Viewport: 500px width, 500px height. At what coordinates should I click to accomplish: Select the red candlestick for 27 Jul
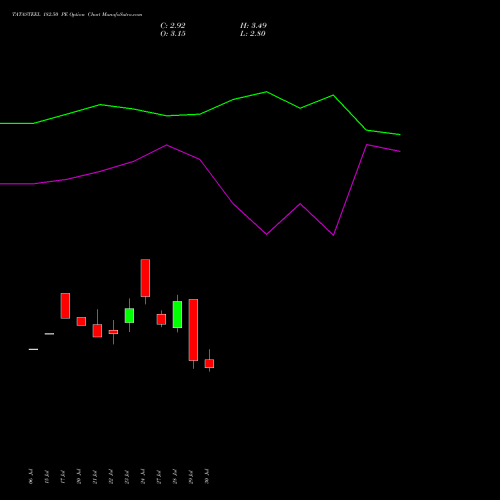[x=161, y=319]
